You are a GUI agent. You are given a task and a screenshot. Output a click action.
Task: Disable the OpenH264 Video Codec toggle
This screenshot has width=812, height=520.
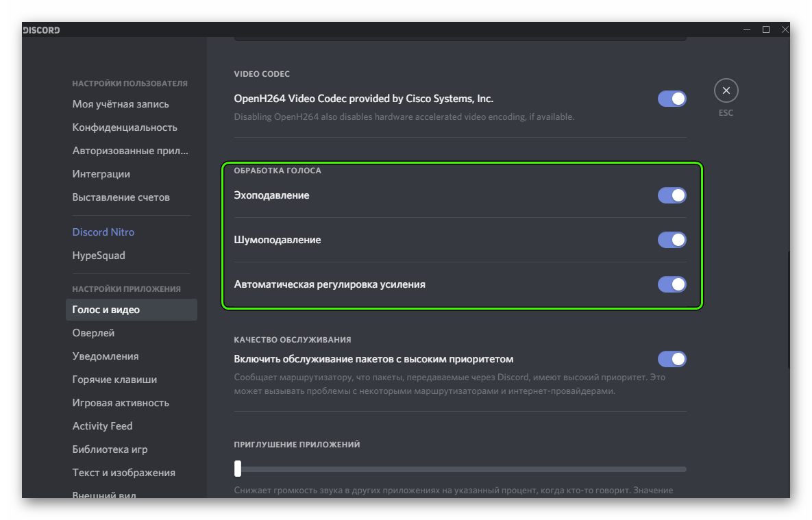point(672,99)
